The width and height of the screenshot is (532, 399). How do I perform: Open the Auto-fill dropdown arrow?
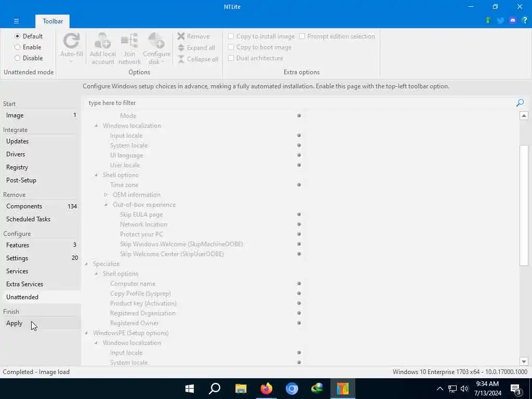pos(72,62)
